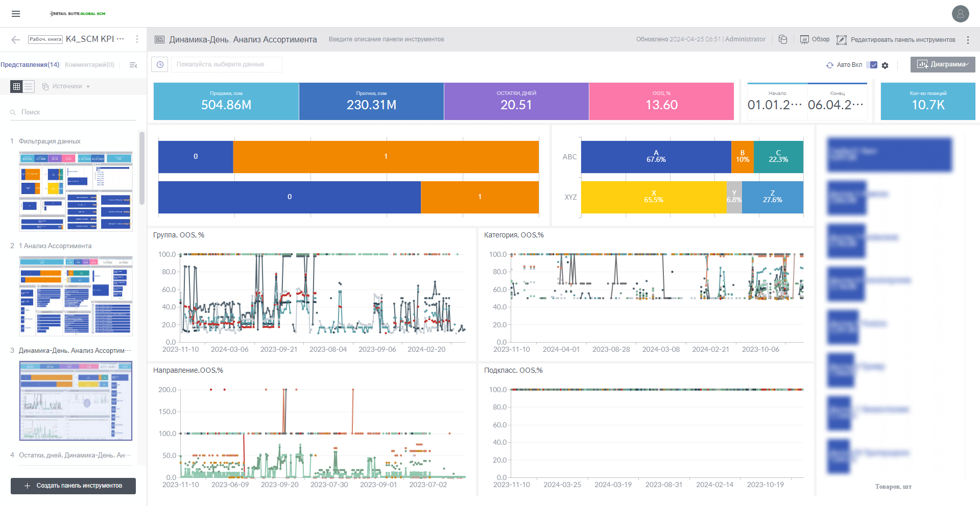Click the Поиск search field
980x506 pixels.
pos(77,112)
